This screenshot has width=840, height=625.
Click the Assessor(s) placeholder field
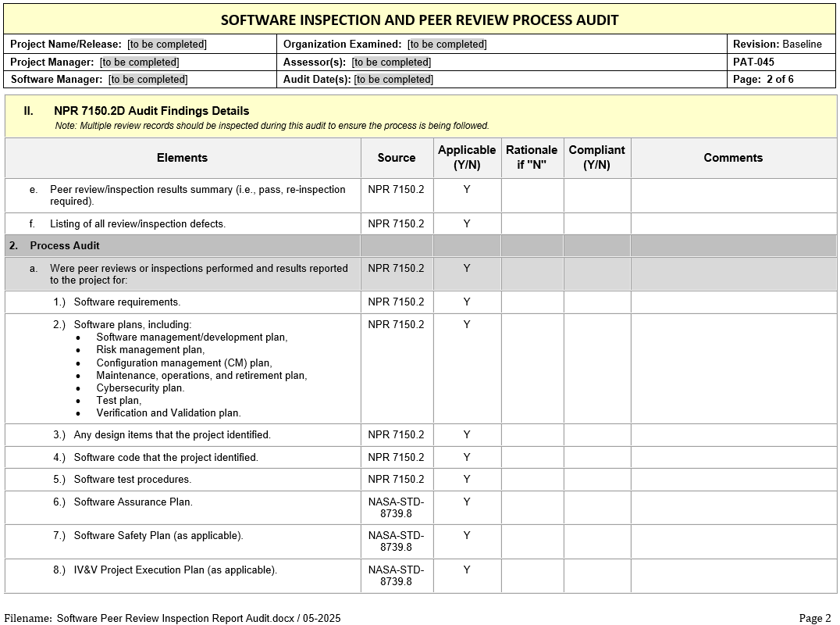(391, 62)
